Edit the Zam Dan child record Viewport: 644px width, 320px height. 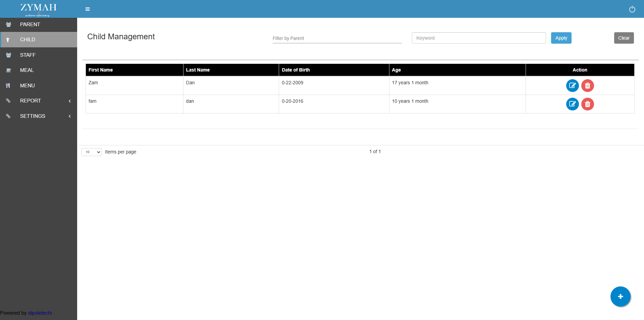click(572, 86)
